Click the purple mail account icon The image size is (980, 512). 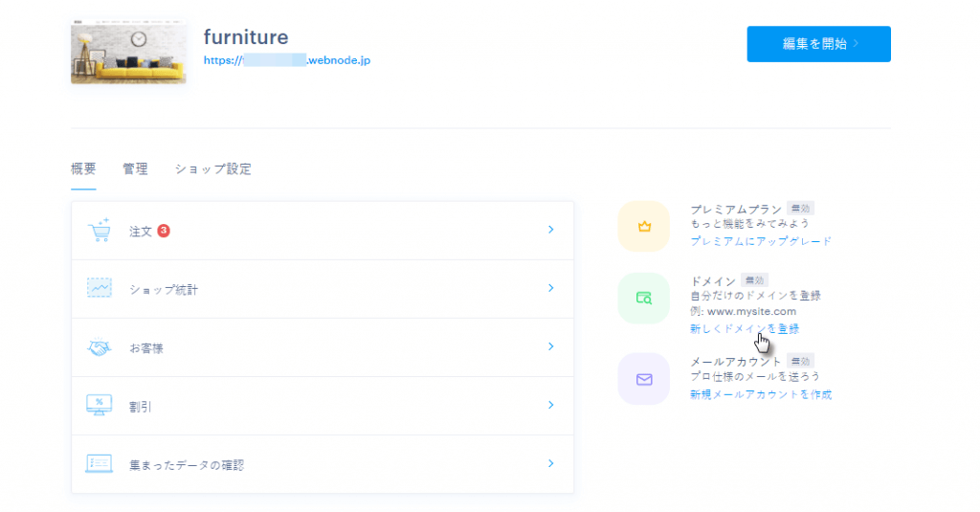[644, 380]
